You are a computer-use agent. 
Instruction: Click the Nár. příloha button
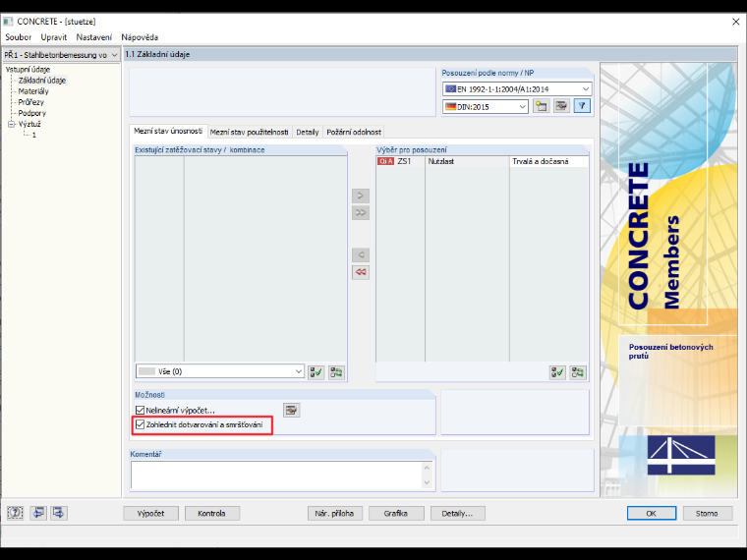[334, 513]
